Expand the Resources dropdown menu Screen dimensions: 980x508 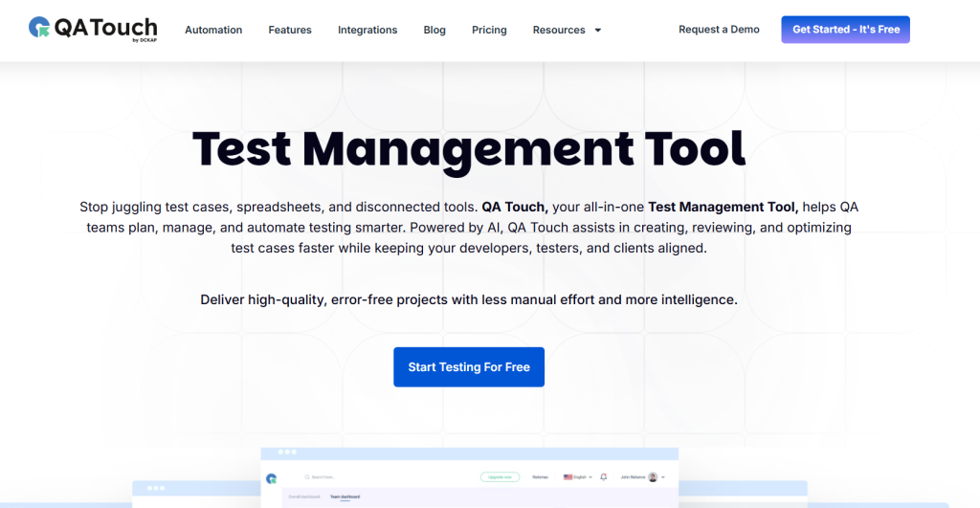567,30
